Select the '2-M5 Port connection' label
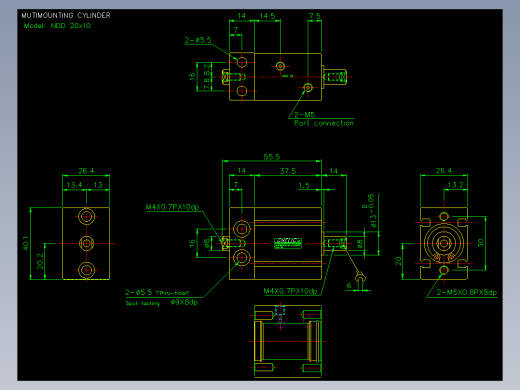 coord(323,119)
